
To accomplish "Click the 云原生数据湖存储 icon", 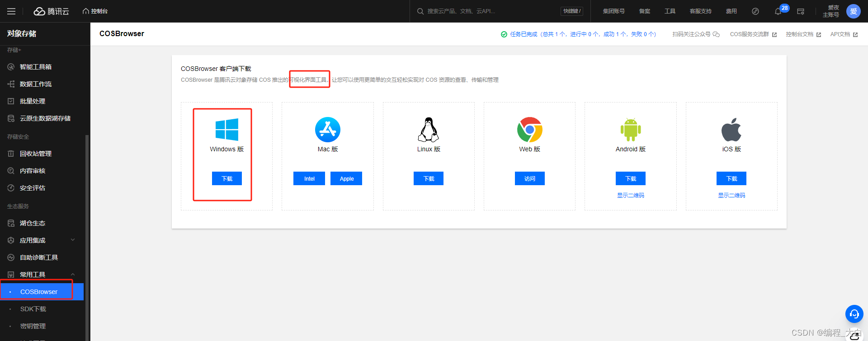I will coord(11,118).
